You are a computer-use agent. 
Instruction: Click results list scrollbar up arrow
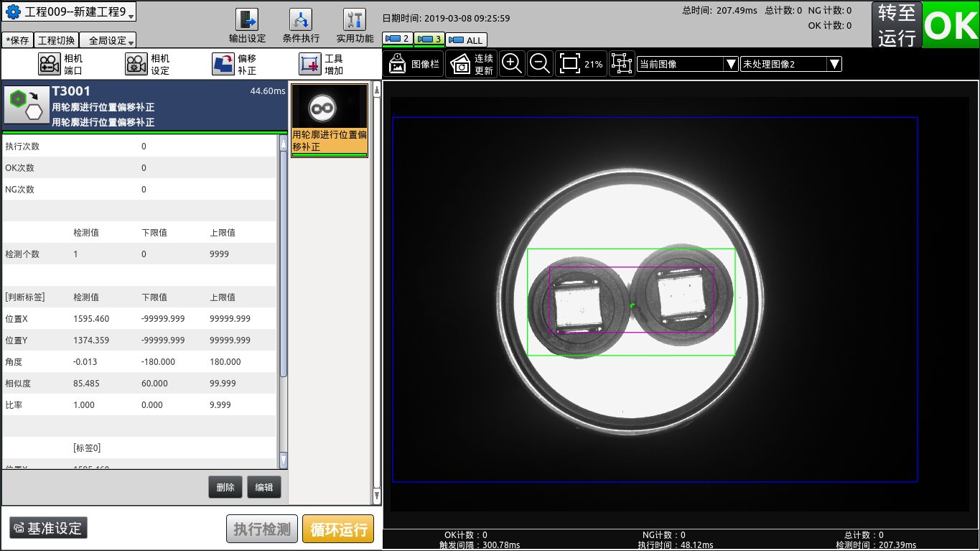coord(284,144)
